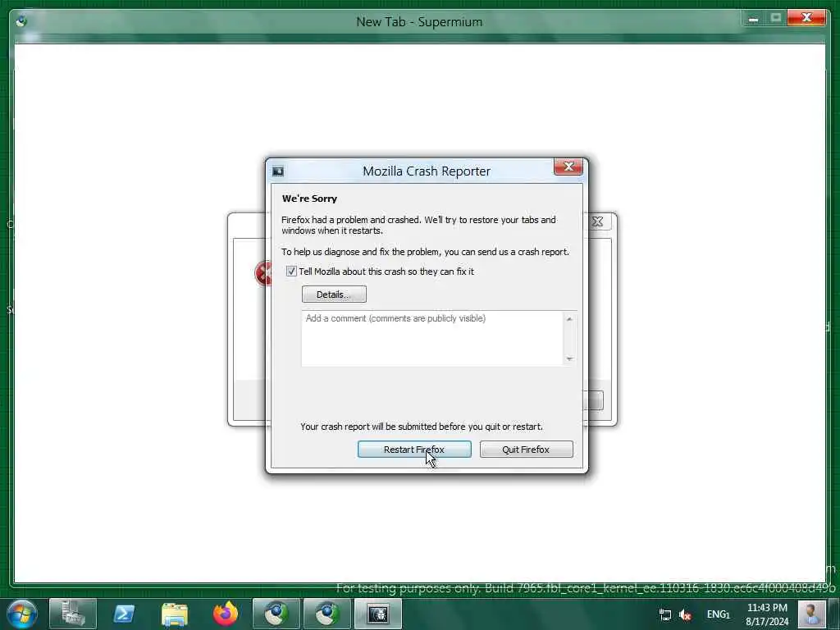This screenshot has width=840, height=630.
Task: Maximize the Supermium window
Action: coord(775,18)
